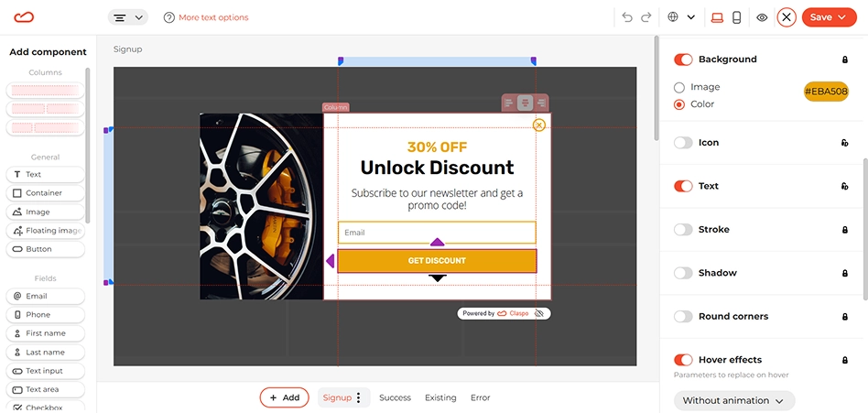The width and height of the screenshot is (868, 413).
Task: Click the redo arrow icon
Action: 646,17
